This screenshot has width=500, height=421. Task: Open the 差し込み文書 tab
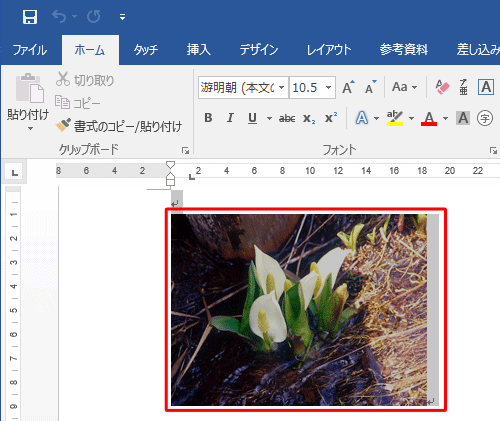coord(478,50)
